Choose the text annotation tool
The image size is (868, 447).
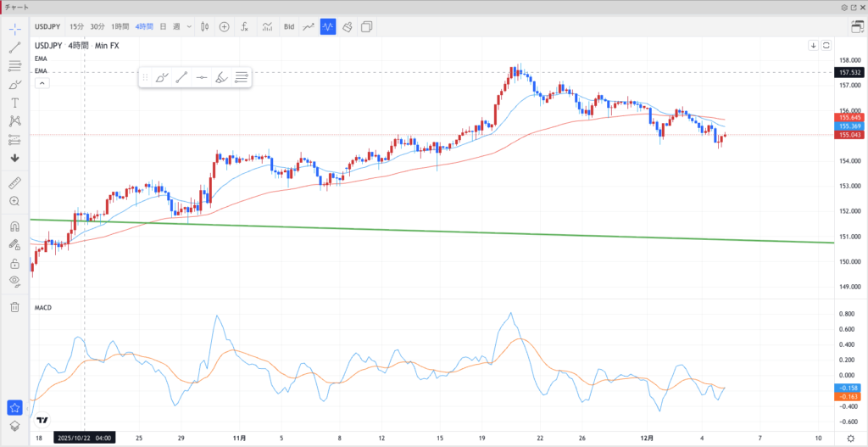[x=14, y=102]
